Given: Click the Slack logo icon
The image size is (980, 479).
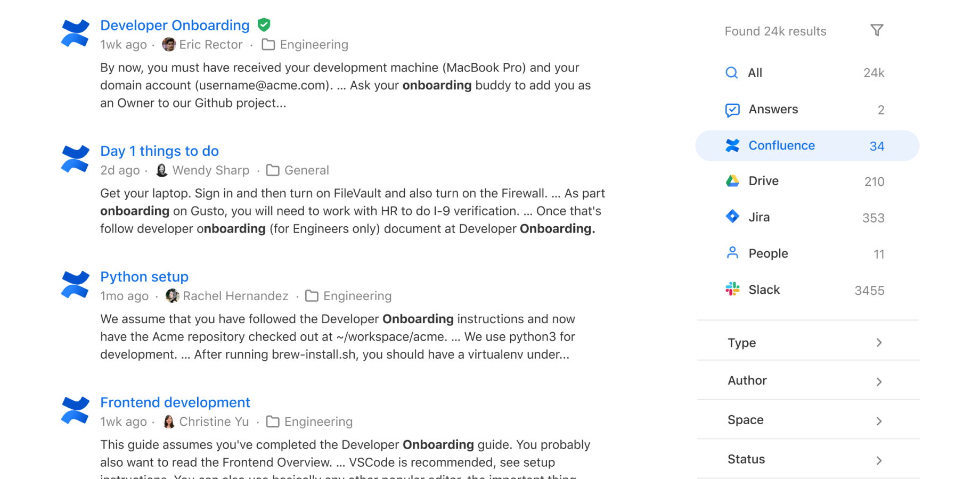Looking at the screenshot, I should point(732,289).
